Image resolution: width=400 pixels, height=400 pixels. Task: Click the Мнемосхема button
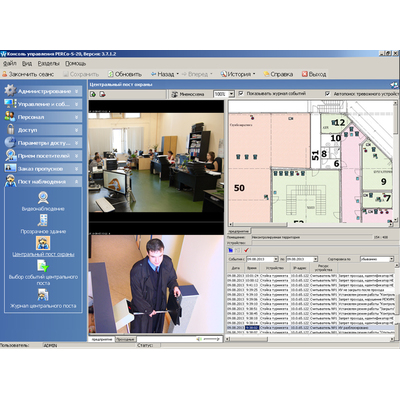click(188, 94)
